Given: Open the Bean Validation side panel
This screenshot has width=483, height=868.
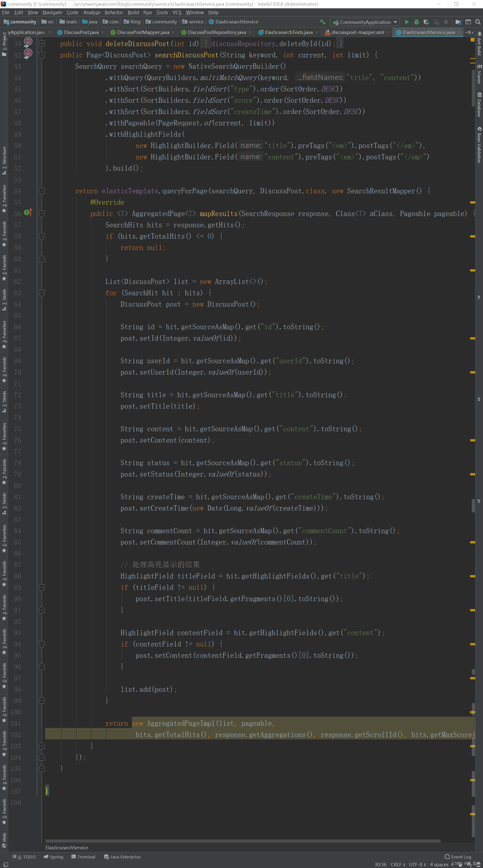Looking at the screenshot, I should [479, 145].
